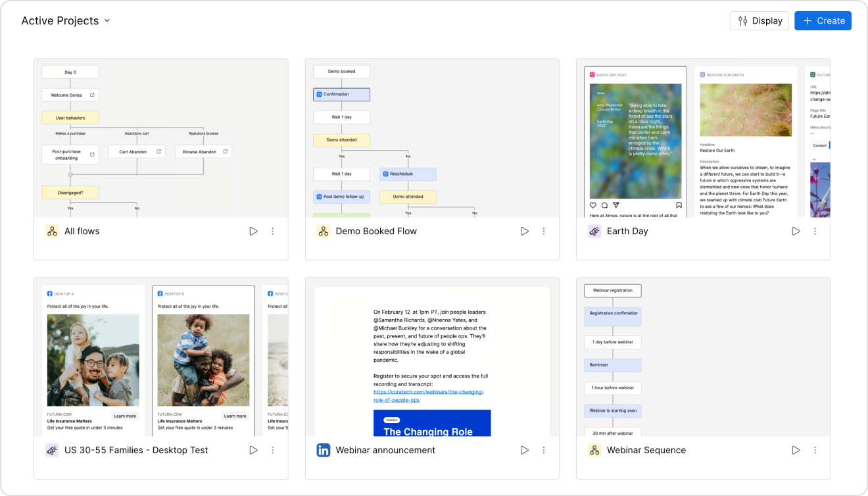Image resolution: width=868 pixels, height=496 pixels.
Task: Select the Confirmation email node
Action: (341, 94)
